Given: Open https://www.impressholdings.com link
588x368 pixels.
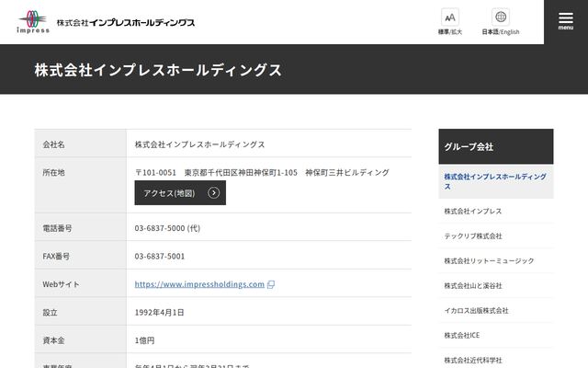Looking at the screenshot, I should 199,284.
